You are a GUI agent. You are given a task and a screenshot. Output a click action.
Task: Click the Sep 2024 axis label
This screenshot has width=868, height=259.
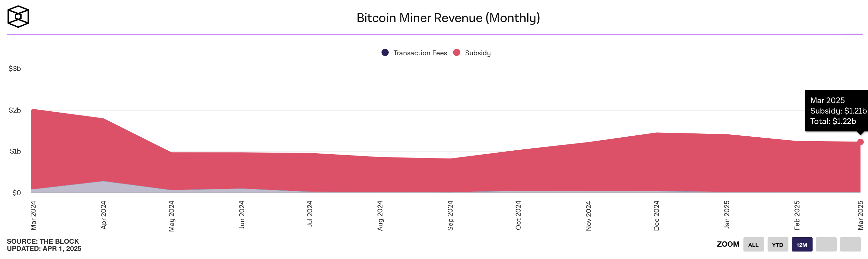pyautogui.click(x=450, y=216)
